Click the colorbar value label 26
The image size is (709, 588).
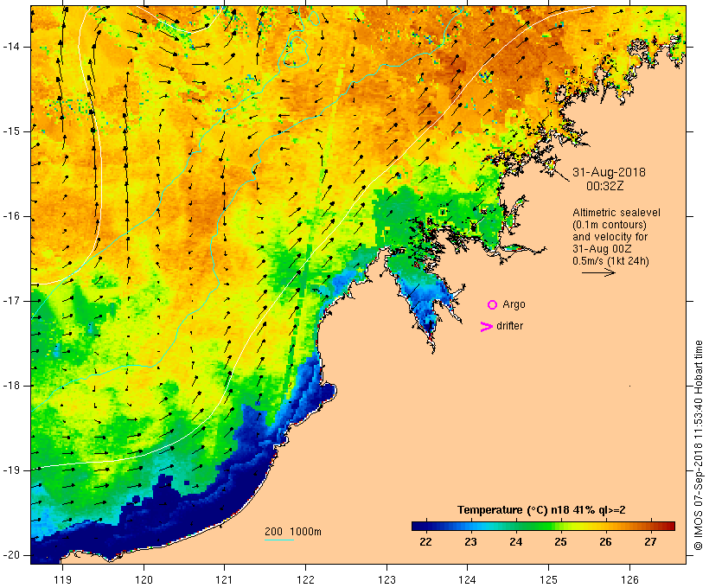pyautogui.click(x=605, y=542)
